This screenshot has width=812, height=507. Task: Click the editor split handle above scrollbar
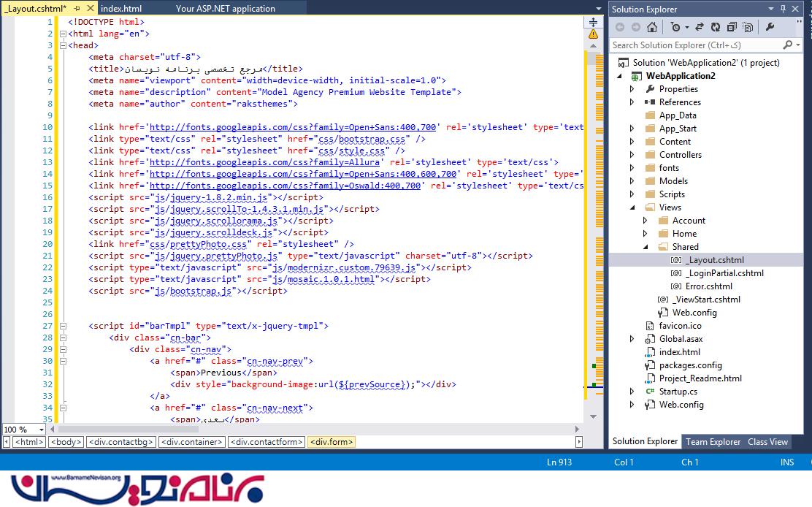(593, 22)
